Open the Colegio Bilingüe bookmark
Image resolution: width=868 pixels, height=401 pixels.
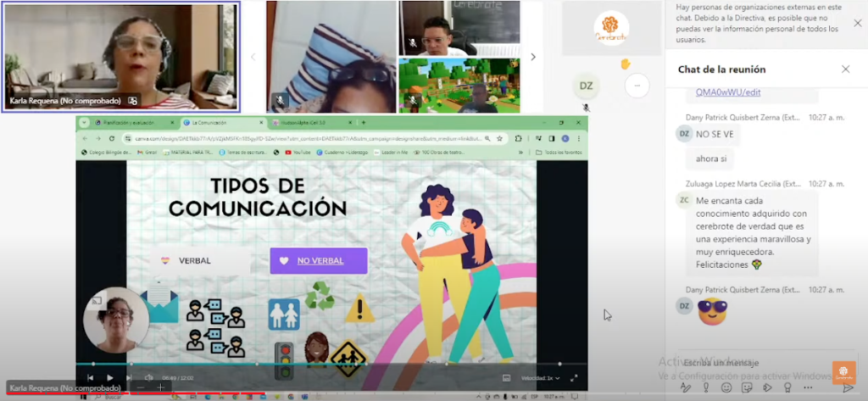pyautogui.click(x=106, y=153)
